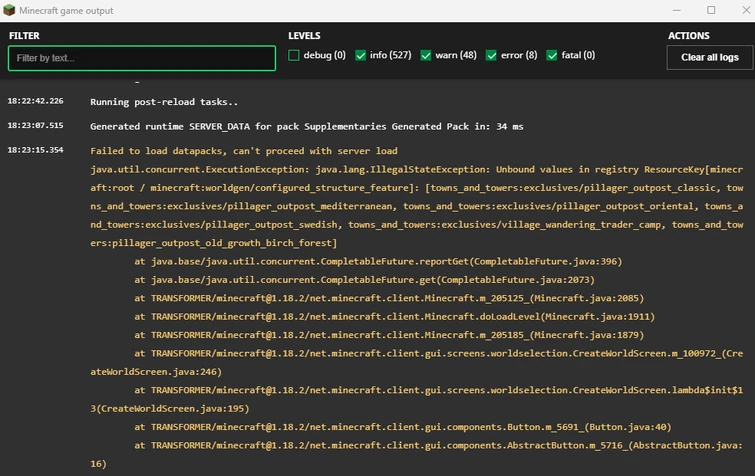Image resolution: width=755 pixels, height=476 pixels.
Task: Focus the Filter by text field
Action: click(x=142, y=58)
